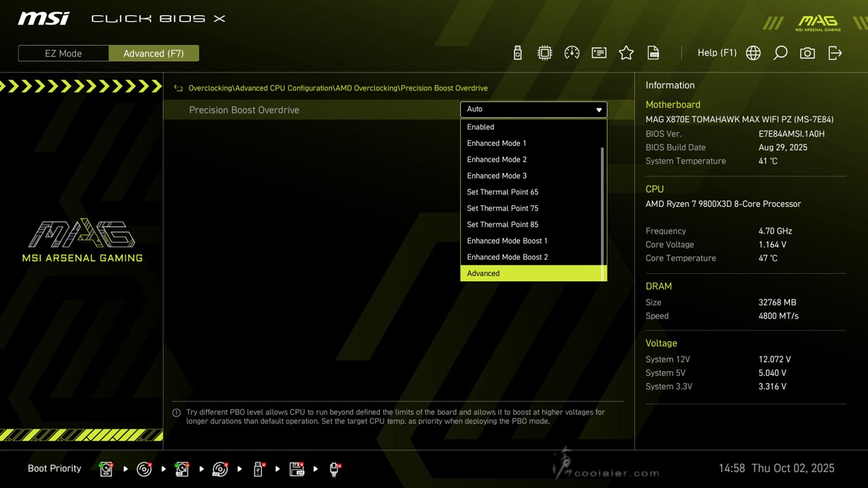Click System 5V value 5.040 V
This screenshot has height=488, width=868.
[x=773, y=373]
